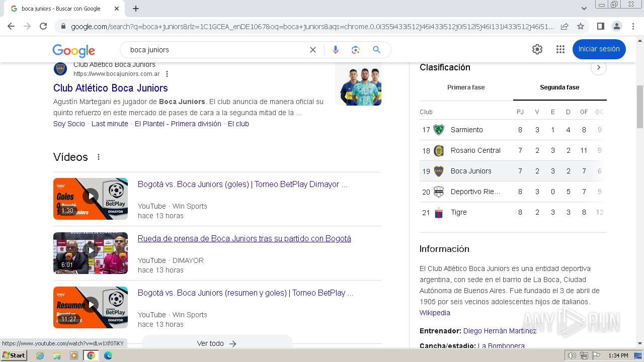This screenshot has width=644, height=362.
Task: Open the Google apps grid
Action: 560,49
